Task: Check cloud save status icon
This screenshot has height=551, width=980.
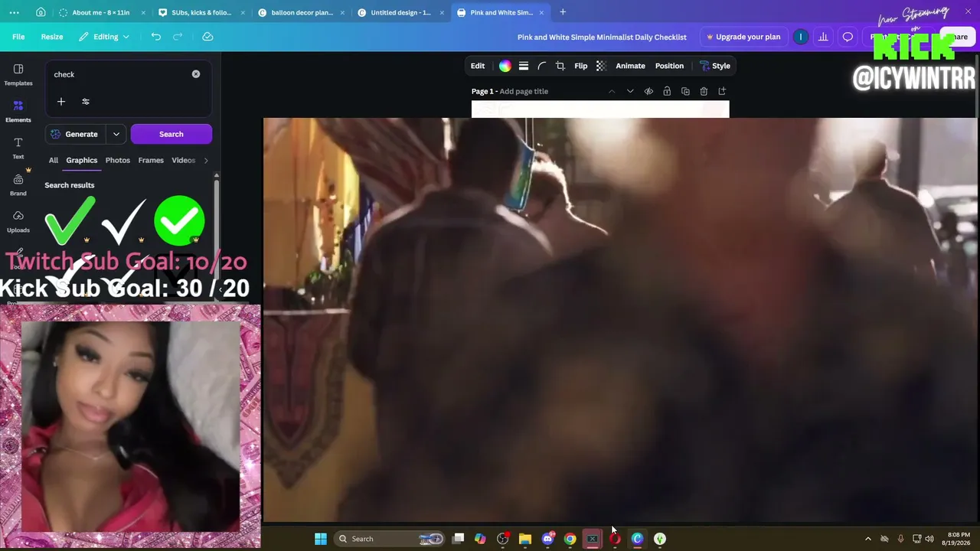Action: 207,37
